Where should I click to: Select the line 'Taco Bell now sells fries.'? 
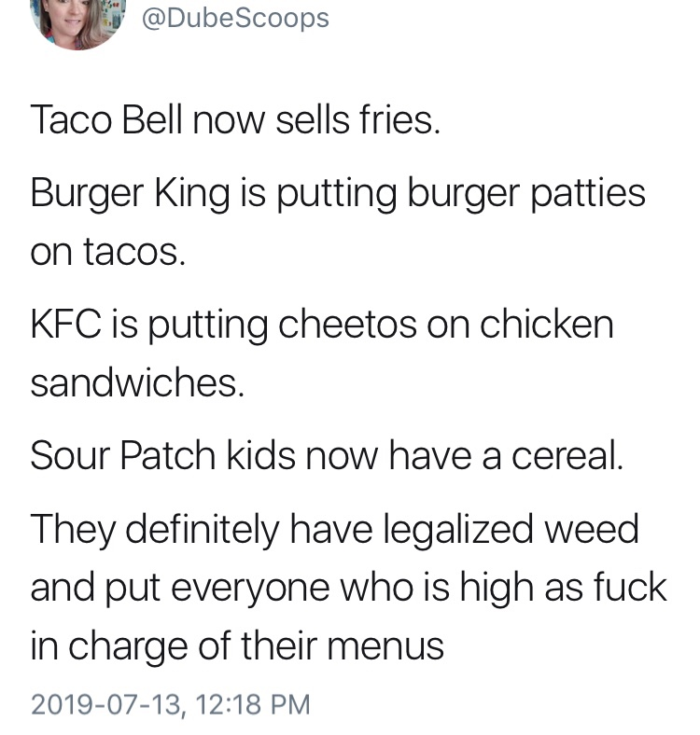click(x=235, y=119)
